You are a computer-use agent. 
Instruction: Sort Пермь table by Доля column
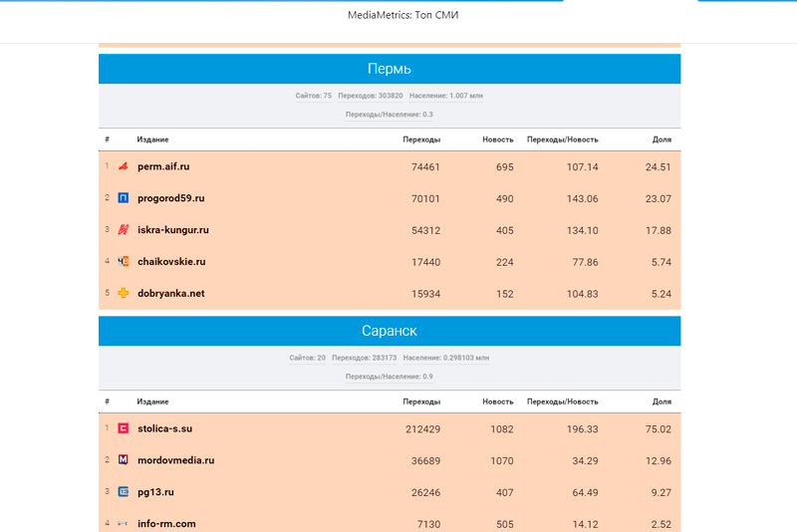662,139
